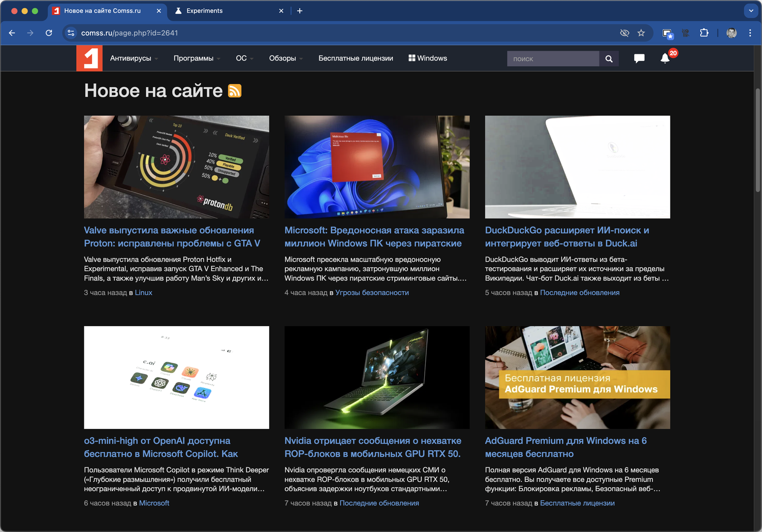Image resolution: width=762 pixels, height=532 pixels.
Task: Open the Chrome three-dot menu
Action: coord(750,33)
